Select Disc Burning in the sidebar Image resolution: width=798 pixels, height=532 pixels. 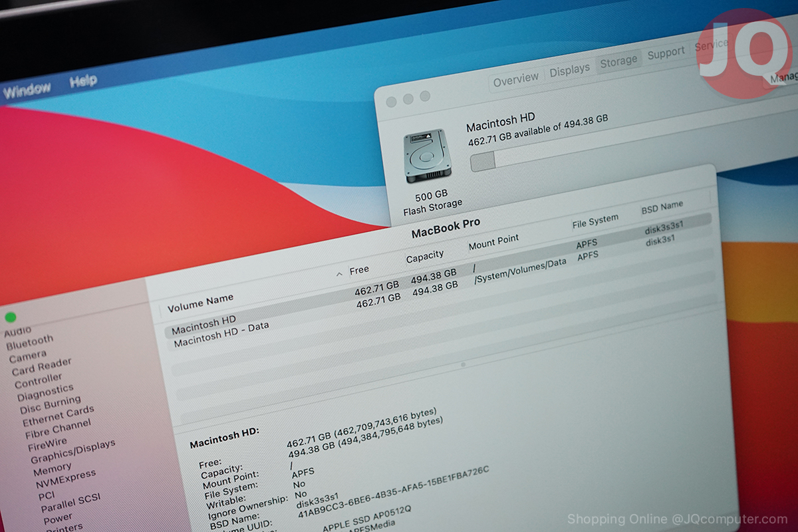coord(50,404)
